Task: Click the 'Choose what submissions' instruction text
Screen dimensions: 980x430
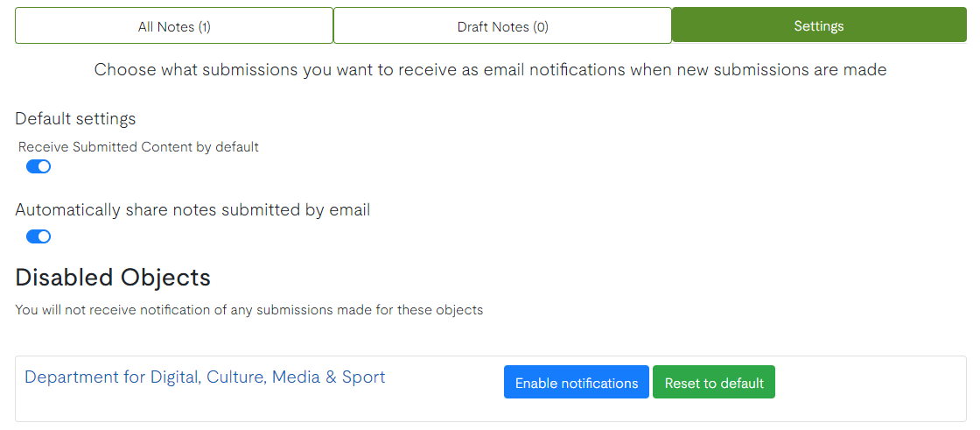Action: pos(490,70)
